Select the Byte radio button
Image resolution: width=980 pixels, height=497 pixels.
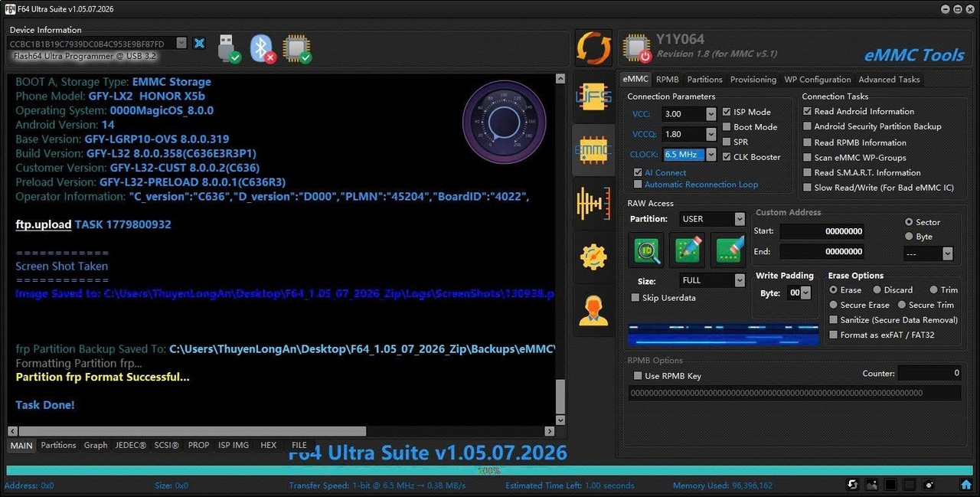pos(910,237)
